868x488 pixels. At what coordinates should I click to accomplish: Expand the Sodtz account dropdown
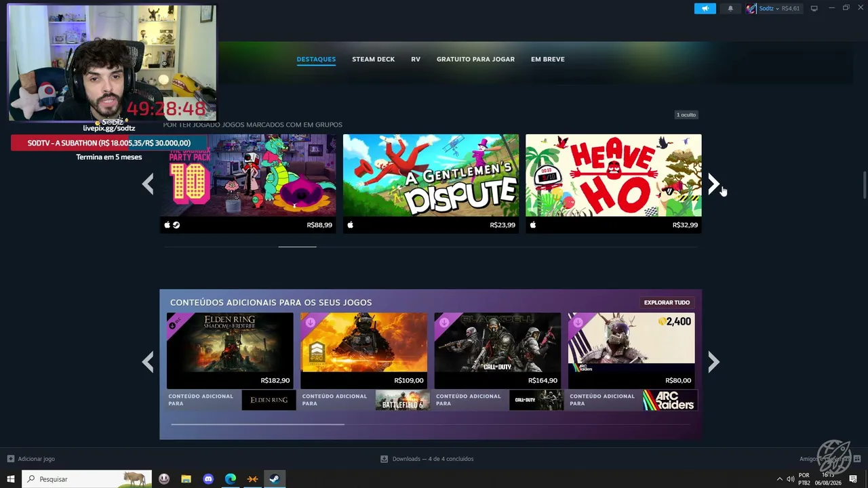[x=778, y=9]
